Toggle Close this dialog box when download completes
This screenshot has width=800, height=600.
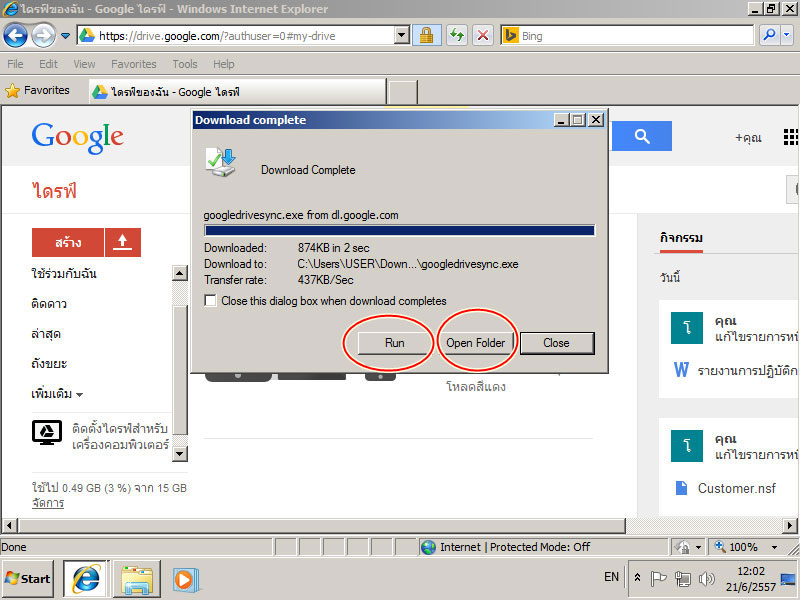tap(210, 301)
